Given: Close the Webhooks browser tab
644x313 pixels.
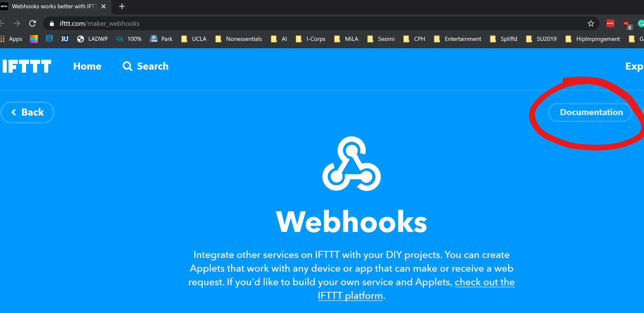Looking at the screenshot, I should tap(103, 6).
